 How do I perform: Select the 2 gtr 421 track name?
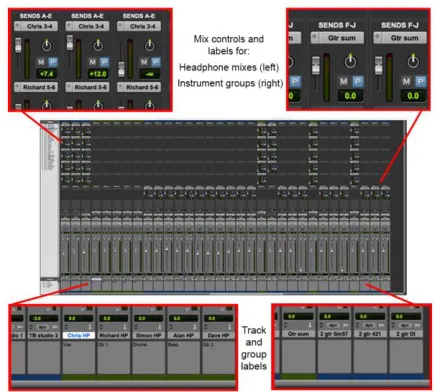[x=370, y=334]
